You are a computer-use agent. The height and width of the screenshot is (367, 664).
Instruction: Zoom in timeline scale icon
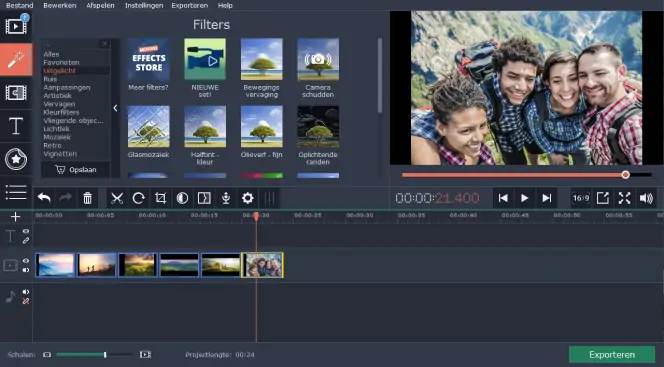(145, 354)
